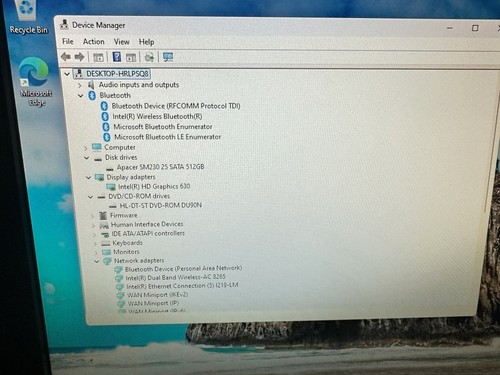
Task: Open the Help menu
Action: tap(146, 42)
